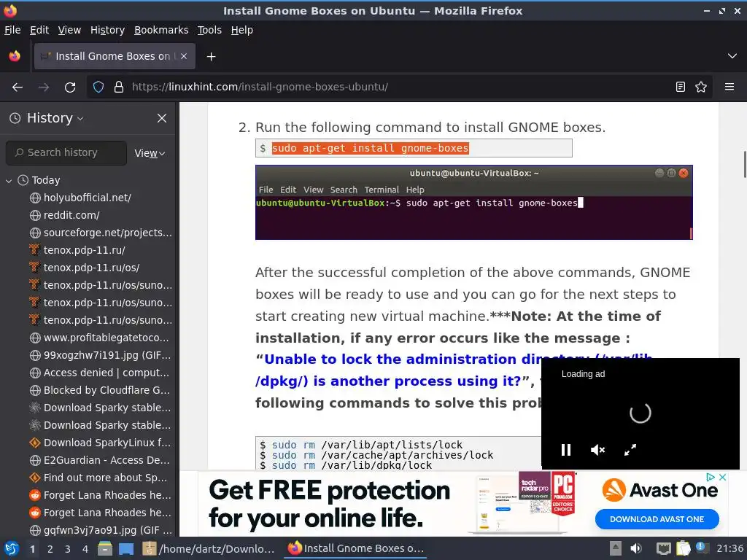Click the AdChoices icon on banner
Viewport: 747px width, 560px height.
tap(711, 477)
